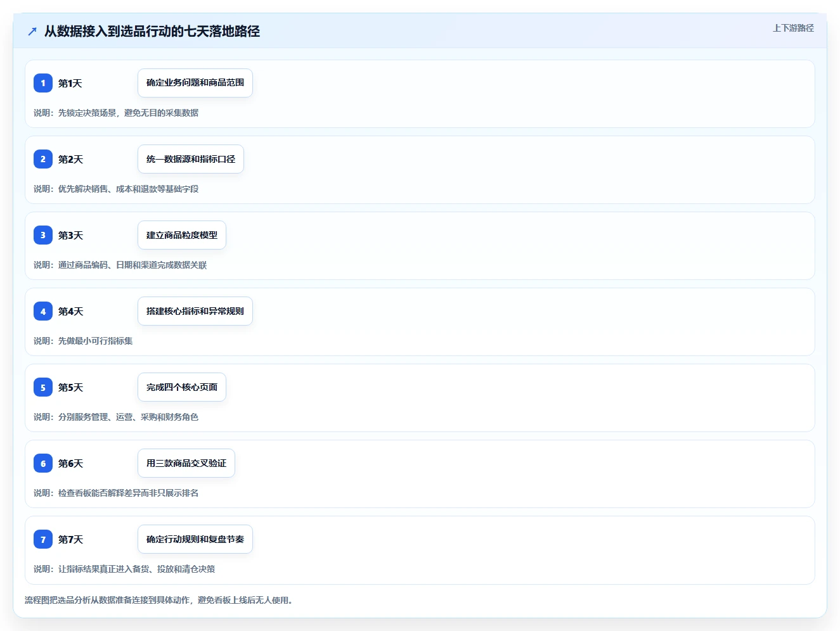Click the number 2 step badge

[43, 159]
